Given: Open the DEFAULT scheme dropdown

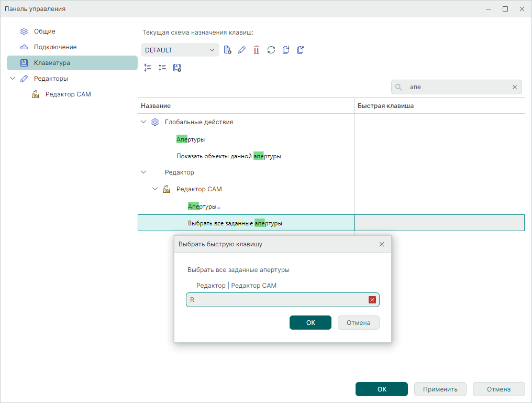Looking at the screenshot, I should pos(180,50).
